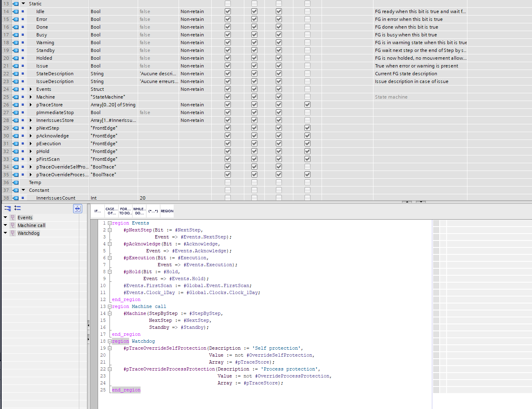This screenshot has width=532, height=409.
Task: Insert a comment block with (*...*) button
Action: tap(153, 211)
